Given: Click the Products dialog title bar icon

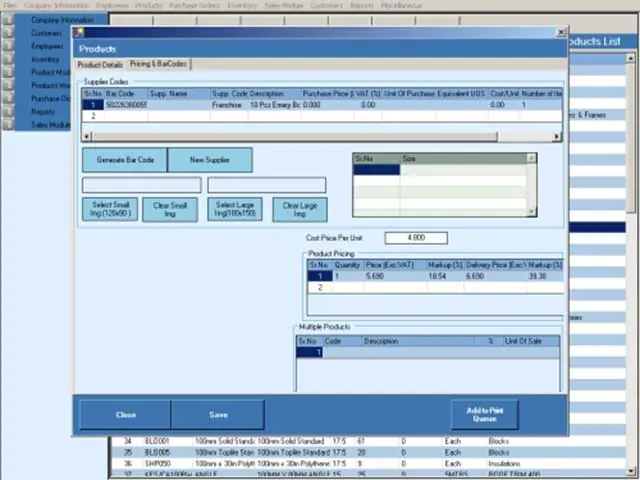Looking at the screenshot, I should coord(79,33).
